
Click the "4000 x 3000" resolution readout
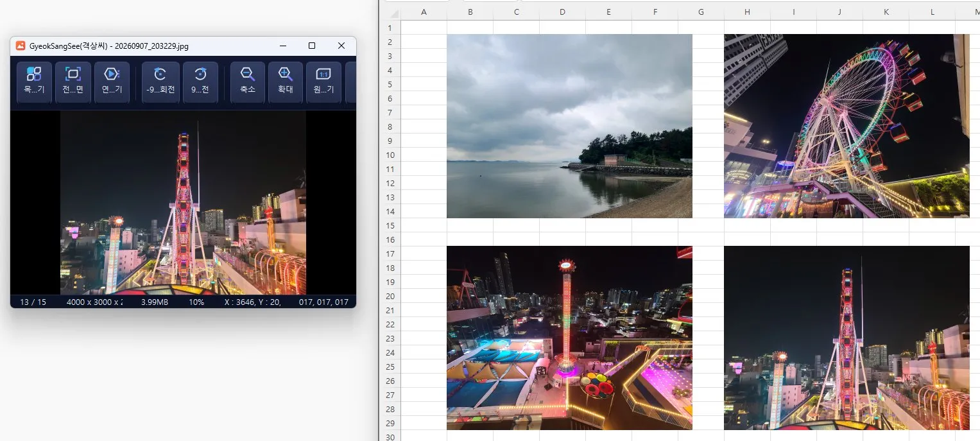click(x=94, y=302)
